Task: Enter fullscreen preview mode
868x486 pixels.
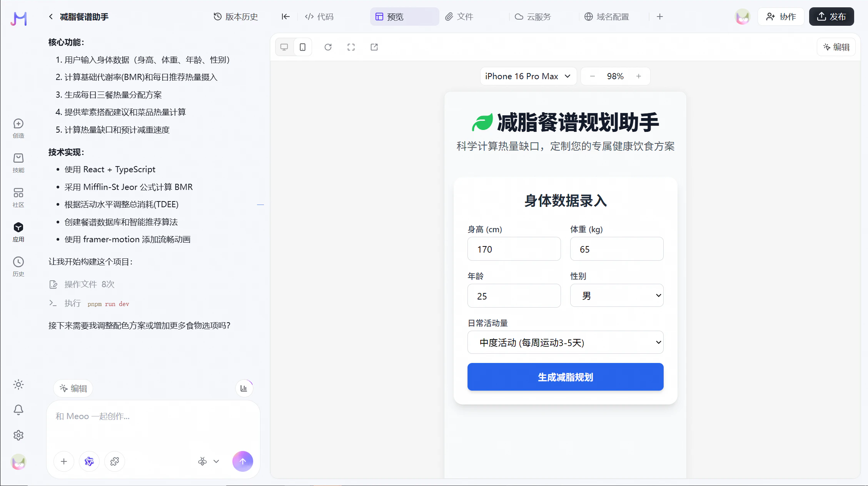Action: pos(351,47)
